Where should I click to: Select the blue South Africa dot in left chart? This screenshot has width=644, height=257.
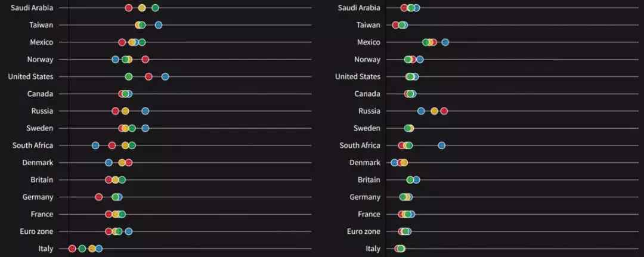click(95, 145)
